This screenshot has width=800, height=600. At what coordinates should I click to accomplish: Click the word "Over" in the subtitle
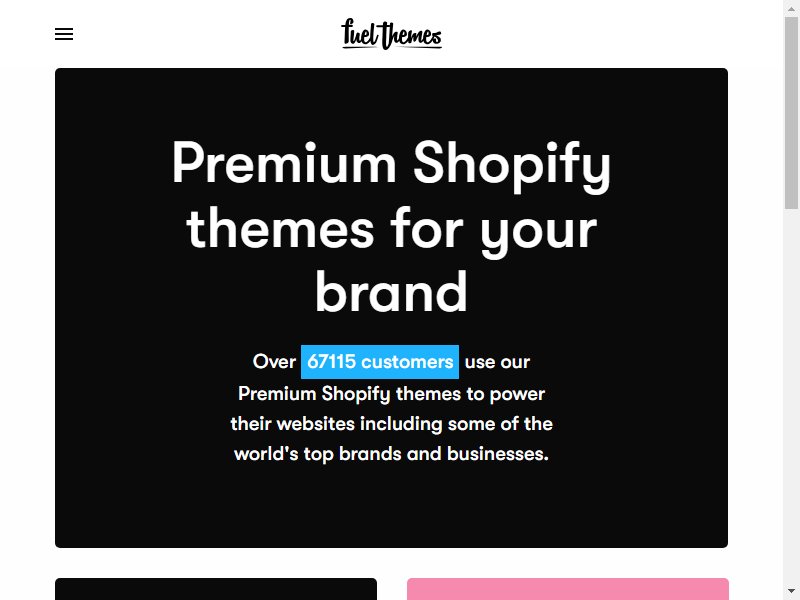click(x=274, y=362)
